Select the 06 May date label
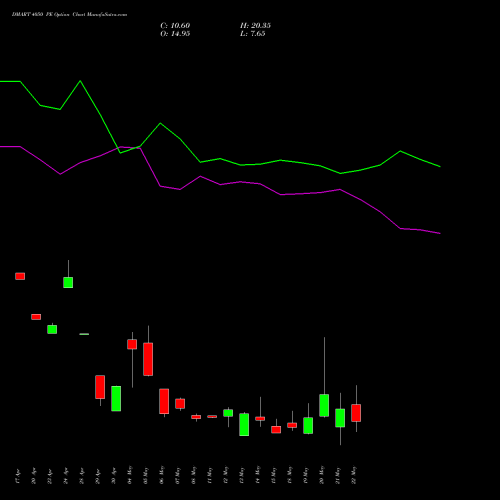This screenshot has height=500, width=500. pos(162,475)
